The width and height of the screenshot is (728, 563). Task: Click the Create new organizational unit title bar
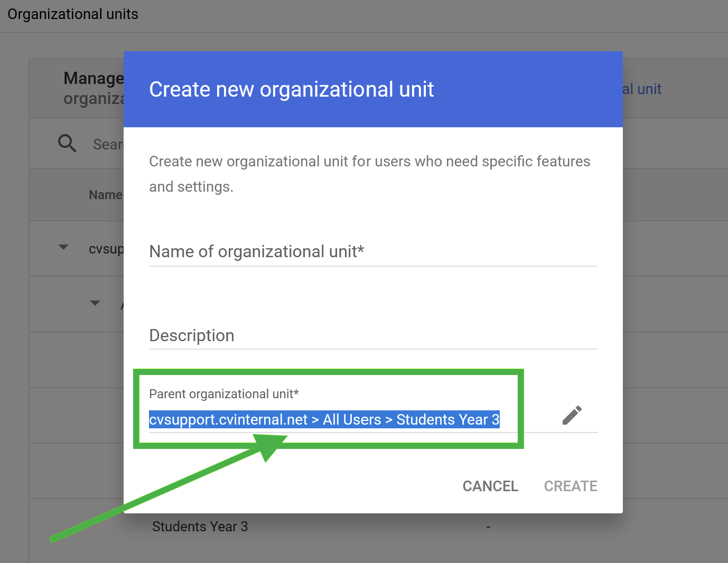292,89
